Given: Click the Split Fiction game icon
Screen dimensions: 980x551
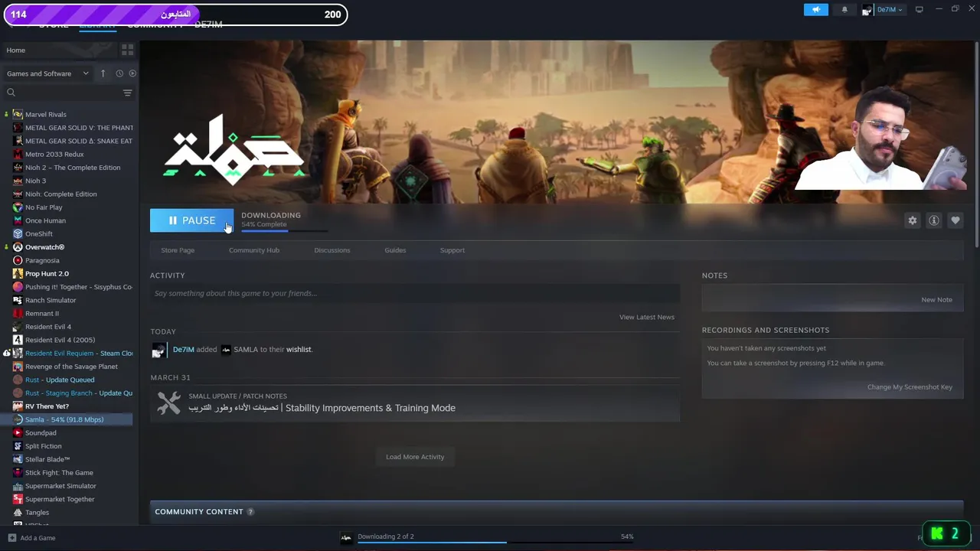Looking at the screenshot, I should click(18, 446).
